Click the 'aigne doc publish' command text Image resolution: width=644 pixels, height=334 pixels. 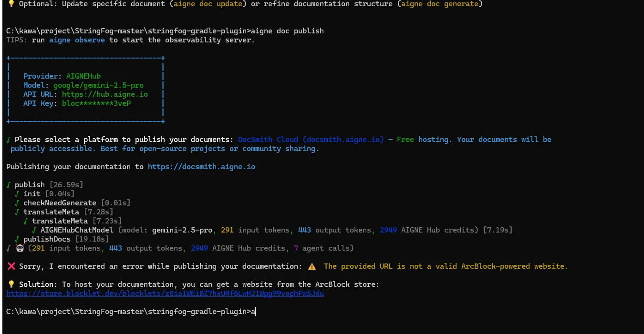coord(287,31)
